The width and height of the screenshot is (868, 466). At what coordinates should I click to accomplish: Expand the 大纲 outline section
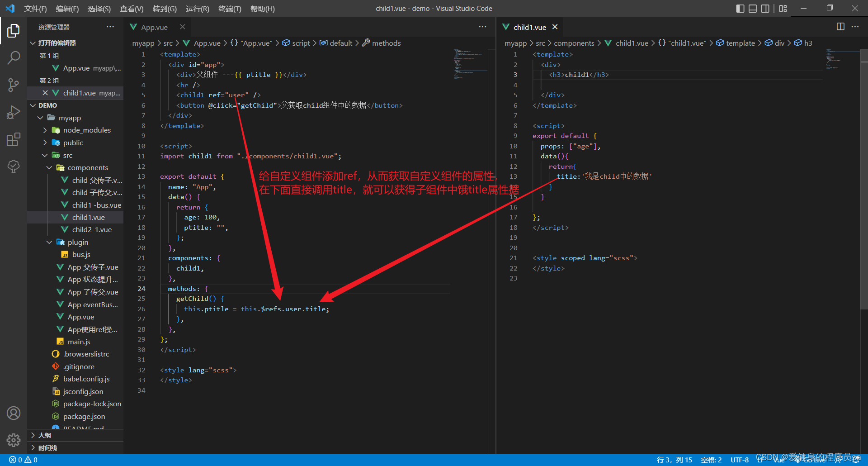click(x=75, y=435)
